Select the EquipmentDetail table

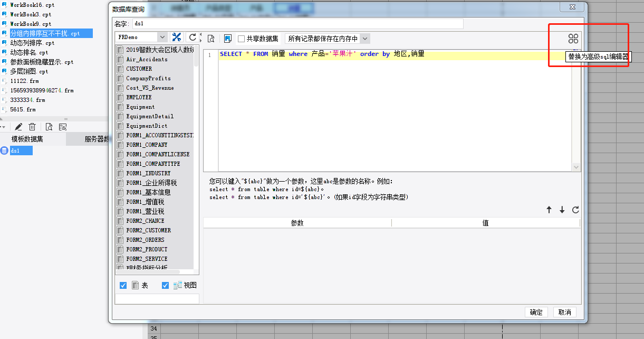tap(150, 116)
